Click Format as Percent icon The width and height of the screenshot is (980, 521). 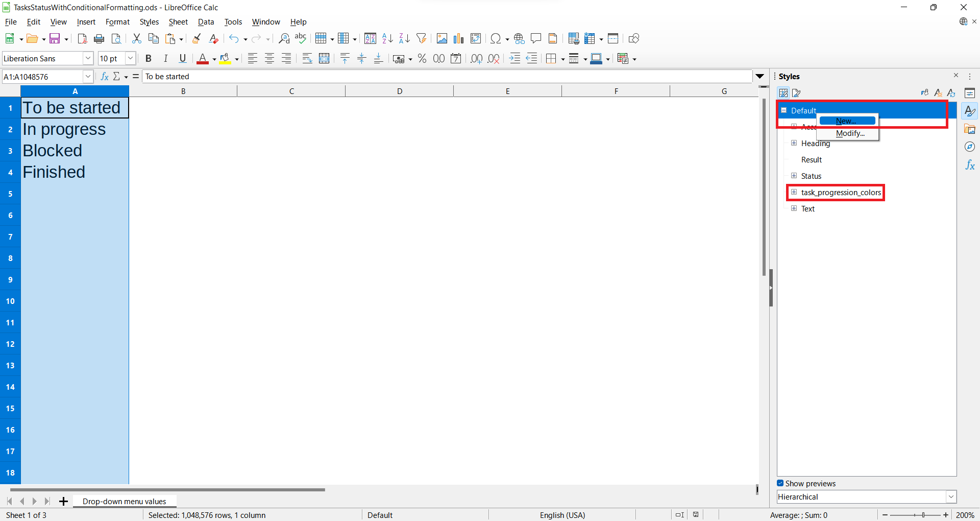click(x=422, y=59)
